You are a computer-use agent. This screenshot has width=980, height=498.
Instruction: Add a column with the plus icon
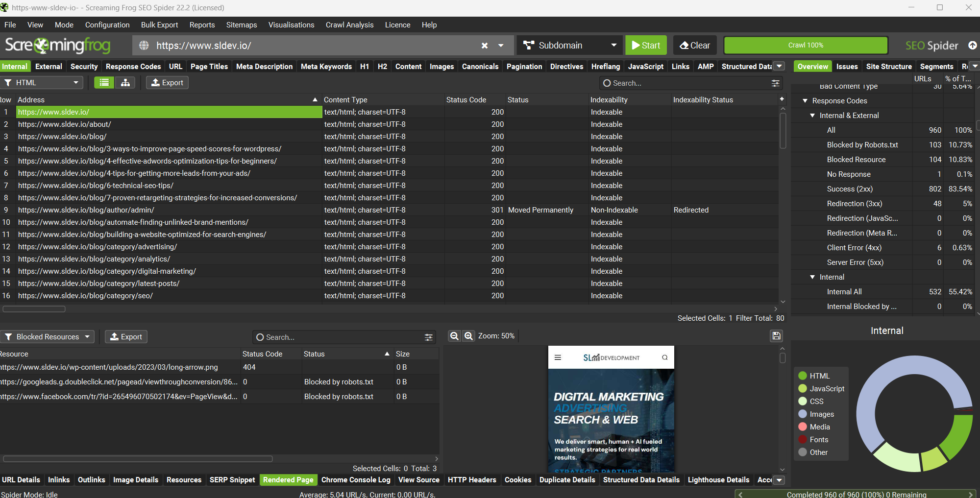pos(782,99)
